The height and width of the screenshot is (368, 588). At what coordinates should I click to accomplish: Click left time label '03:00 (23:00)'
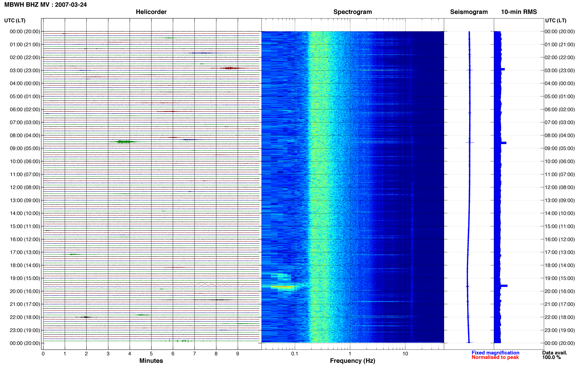[25, 71]
